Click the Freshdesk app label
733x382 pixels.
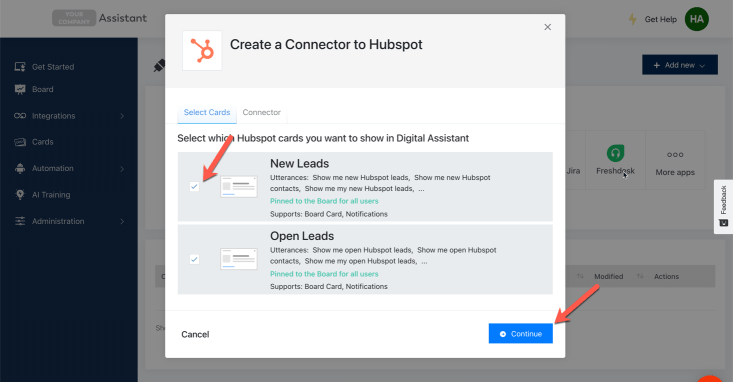coord(615,171)
